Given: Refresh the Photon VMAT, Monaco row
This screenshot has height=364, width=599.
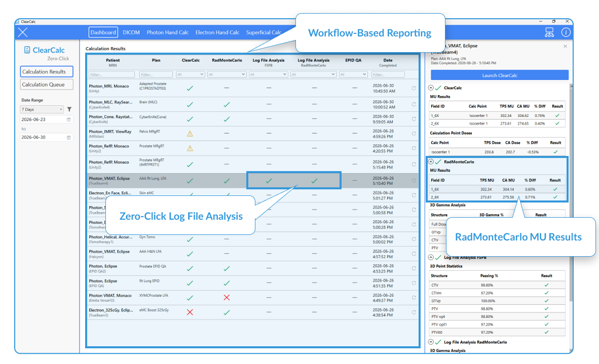Looking at the screenshot, I should (414, 298).
